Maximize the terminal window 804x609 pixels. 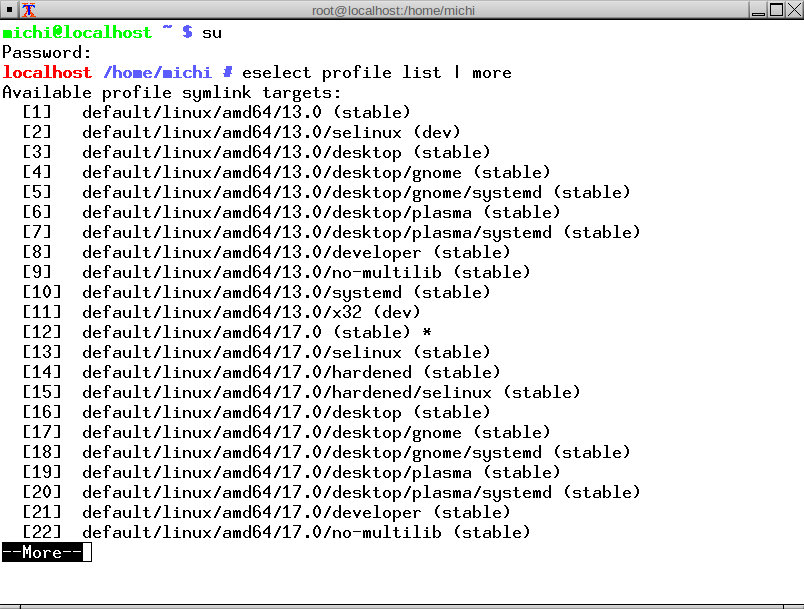point(776,10)
